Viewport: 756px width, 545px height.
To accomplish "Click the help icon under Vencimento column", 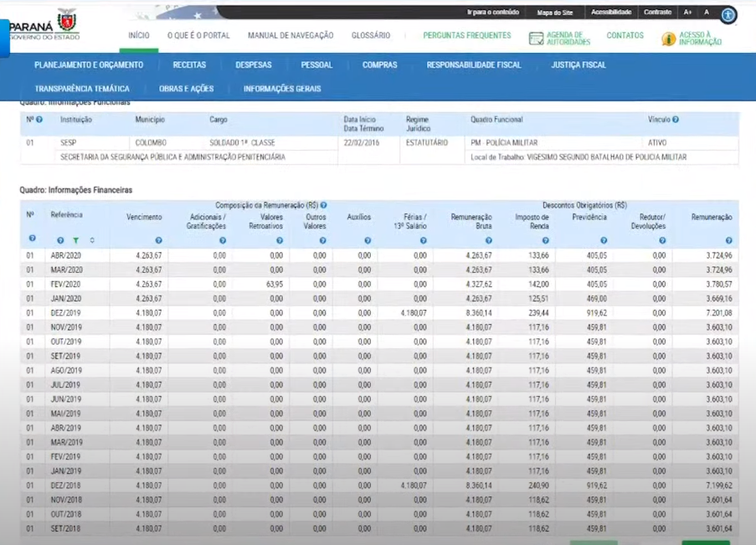I will (x=158, y=241).
